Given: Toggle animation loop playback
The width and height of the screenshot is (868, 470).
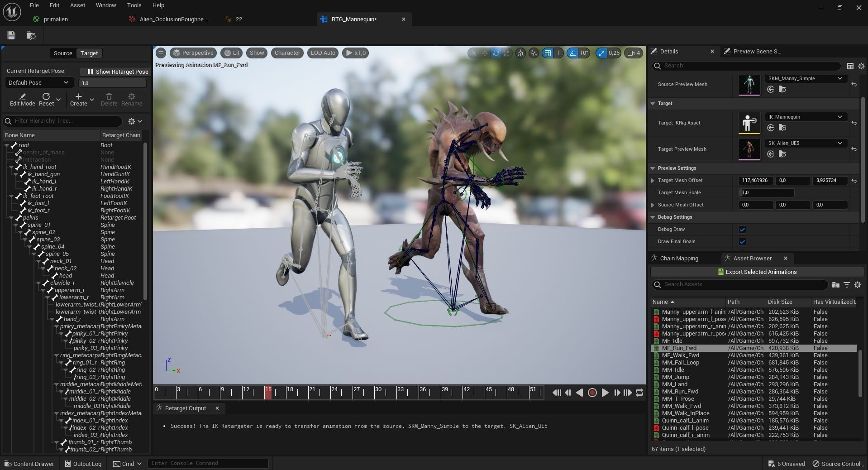Looking at the screenshot, I should (x=639, y=393).
